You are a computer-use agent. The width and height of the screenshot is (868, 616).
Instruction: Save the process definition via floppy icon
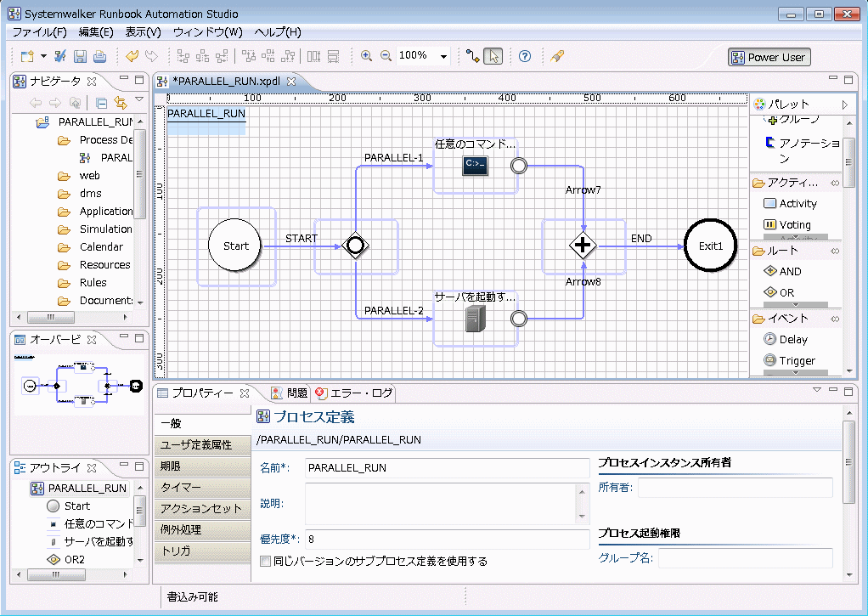(81, 56)
